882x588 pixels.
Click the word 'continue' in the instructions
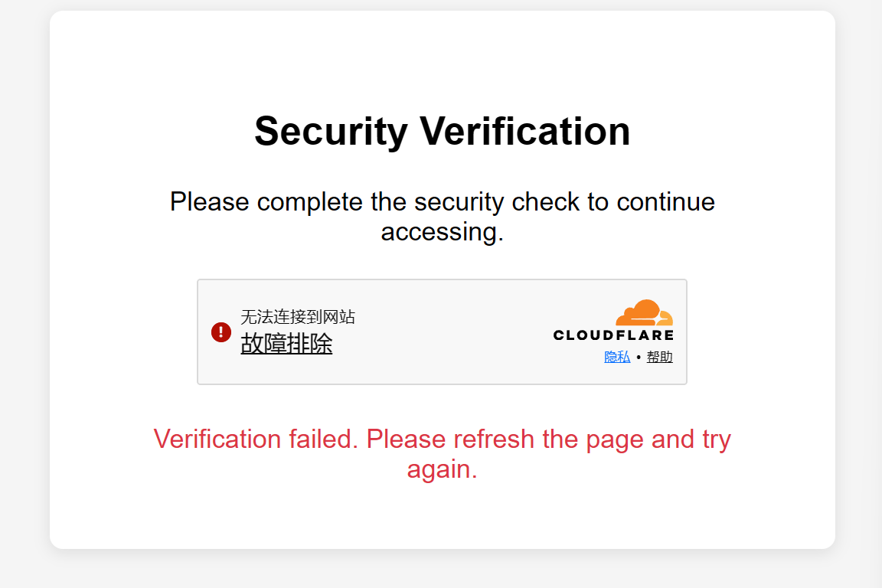click(665, 202)
